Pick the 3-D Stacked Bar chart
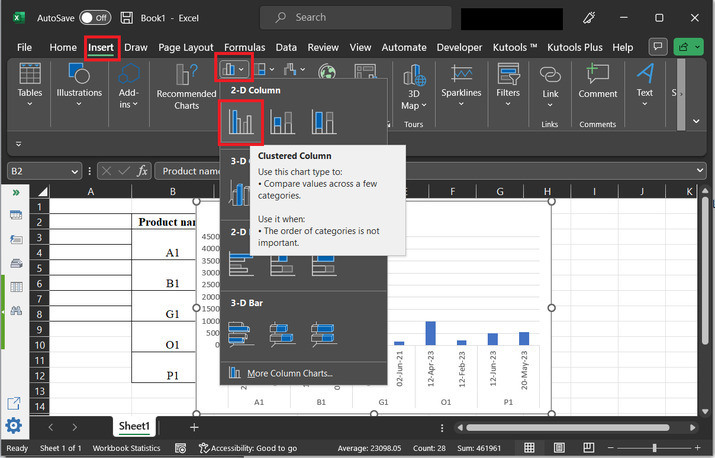Viewport: 715px width, 458px height. 283,333
